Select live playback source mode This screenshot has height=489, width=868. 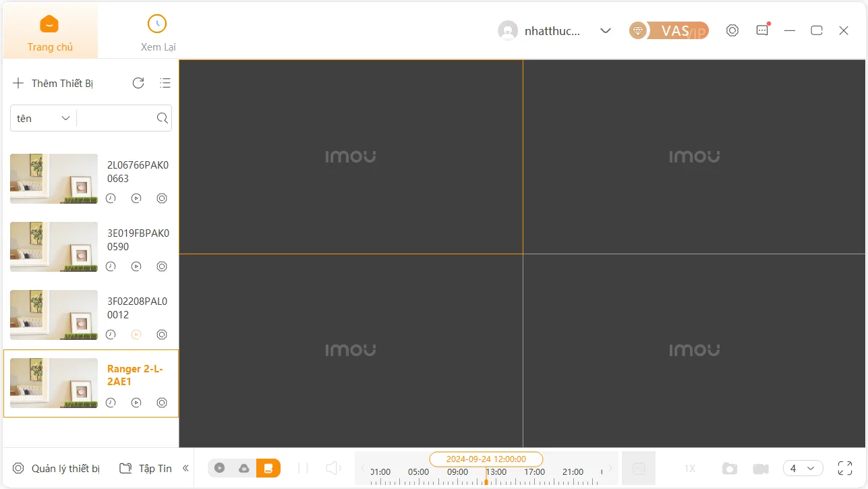pos(220,468)
